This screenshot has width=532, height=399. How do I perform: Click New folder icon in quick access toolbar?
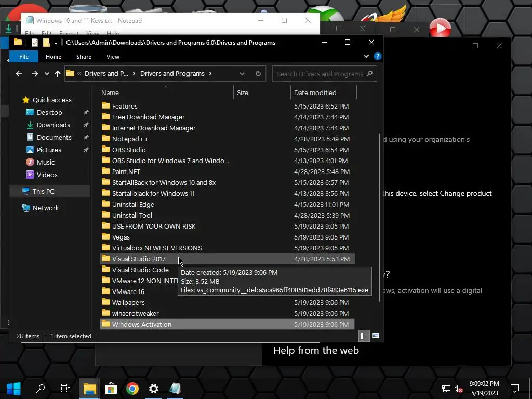pyautogui.click(x=46, y=43)
